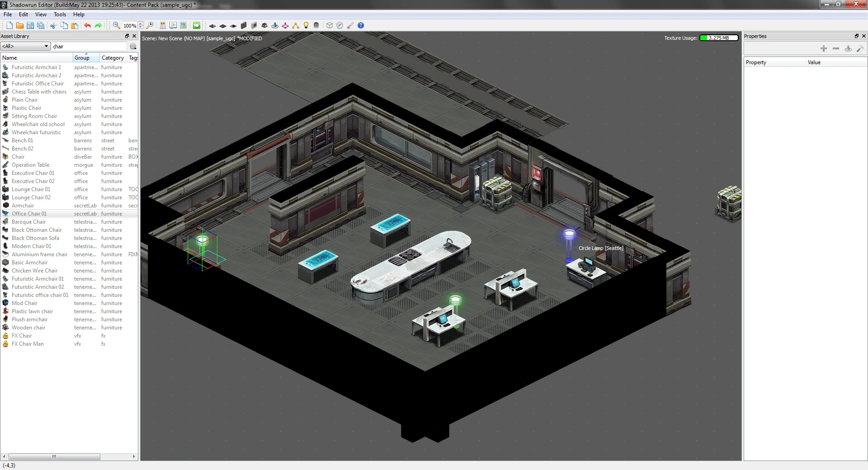Run the scene with the green arrow button
The height and width of the screenshot is (470, 868).
point(197,26)
